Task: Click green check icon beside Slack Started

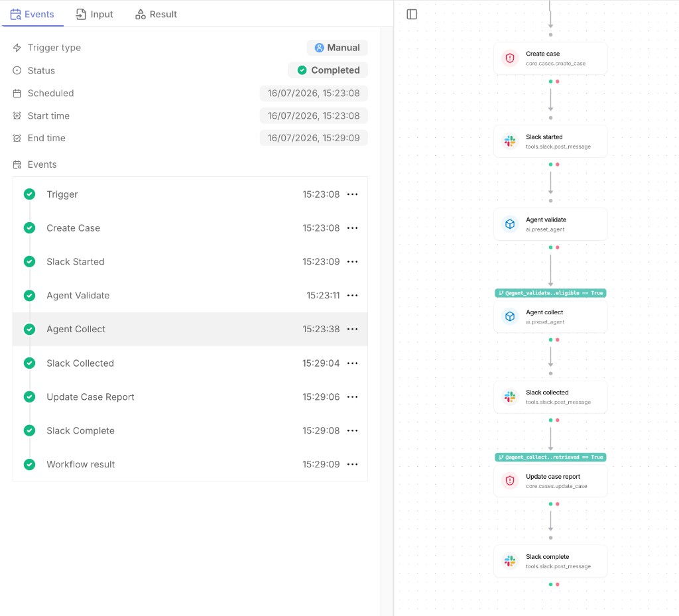Action: tap(29, 261)
